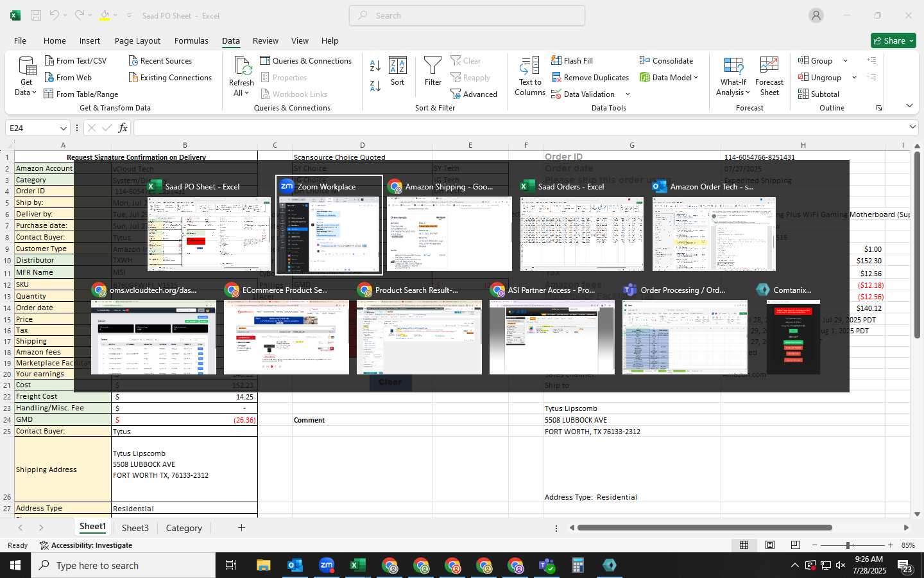Open What-If Analysis dropdown
The width and height of the screenshot is (924, 578).
tap(733, 76)
